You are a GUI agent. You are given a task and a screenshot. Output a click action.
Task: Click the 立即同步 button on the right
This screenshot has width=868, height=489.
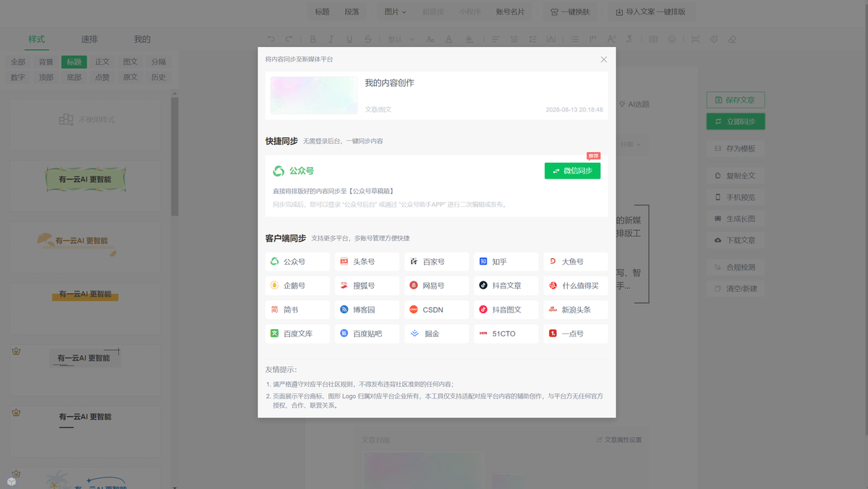click(x=736, y=122)
